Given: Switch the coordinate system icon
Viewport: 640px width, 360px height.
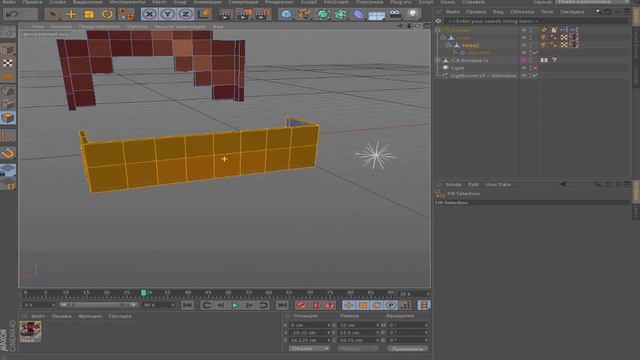Looking at the screenshot, I should pyautogui.click(x=204, y=14).
